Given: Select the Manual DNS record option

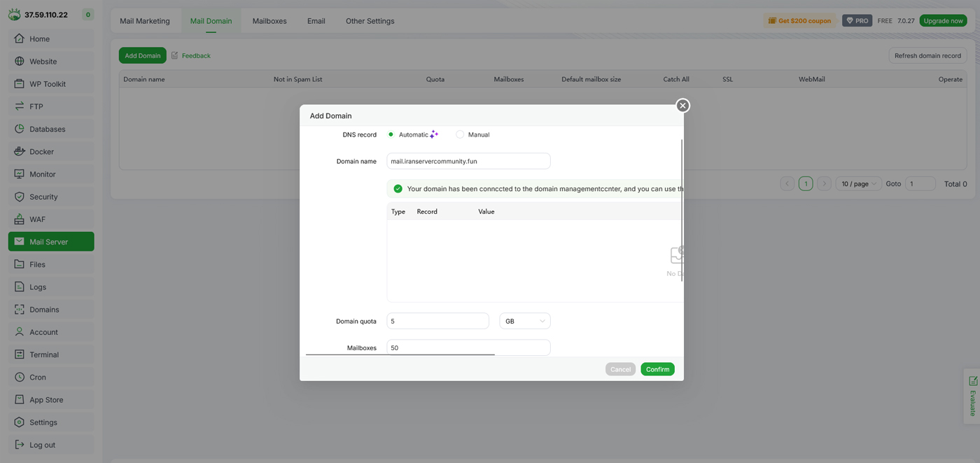Looking at the screenshot, I should [x=460, y=134].
